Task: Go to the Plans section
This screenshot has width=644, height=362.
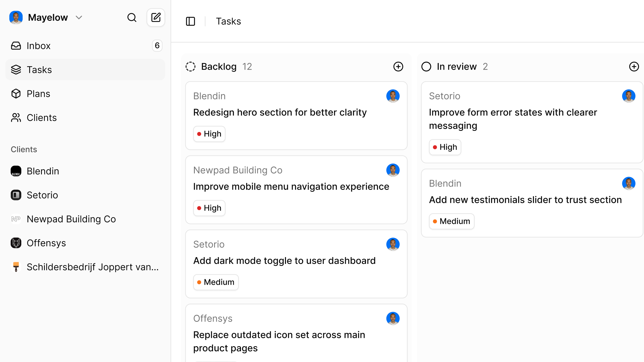Action: (38, 94)
